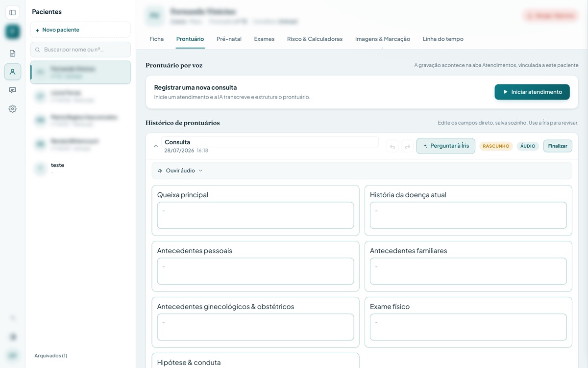Open Risco & Calculadoras tab
The width and height of the screenshot is (588, 368).
click(315, 39)
